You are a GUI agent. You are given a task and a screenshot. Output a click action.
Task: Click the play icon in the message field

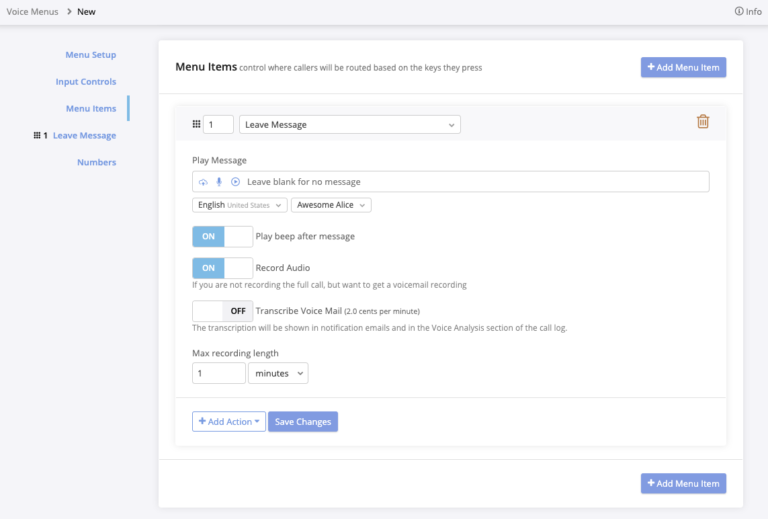[235, 182]
